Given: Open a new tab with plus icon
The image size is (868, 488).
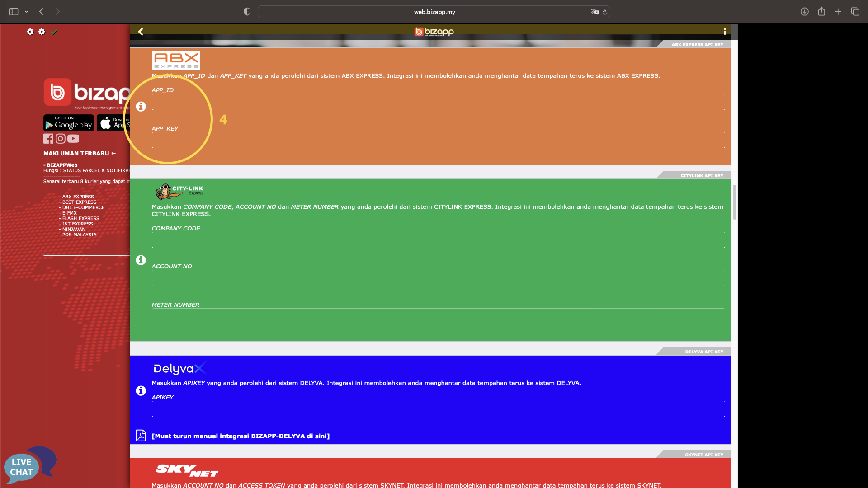Looking at the screenshot, I should (838, 12).
